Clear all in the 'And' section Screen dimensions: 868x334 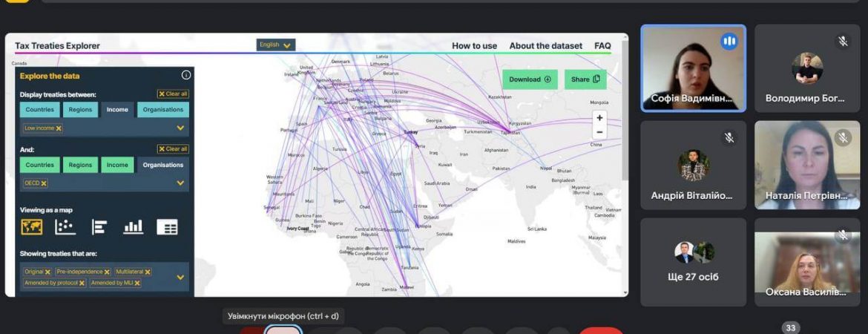pos(173,149)
